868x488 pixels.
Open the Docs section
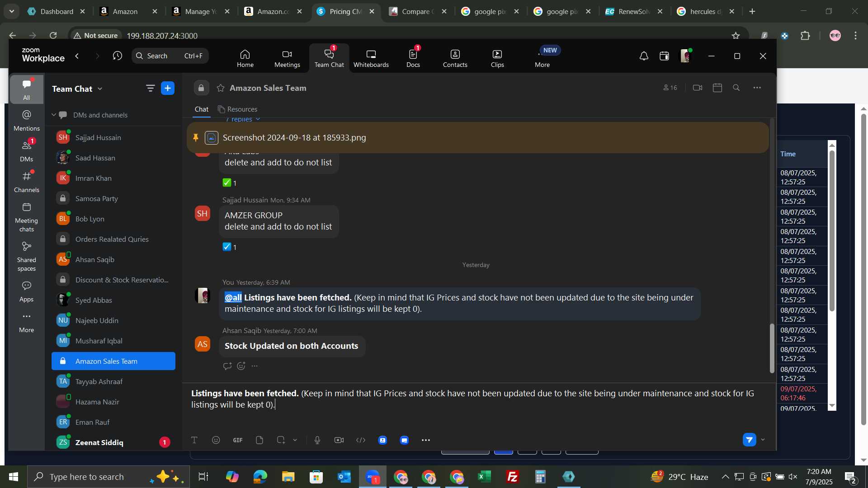click(x=413, y=58)
